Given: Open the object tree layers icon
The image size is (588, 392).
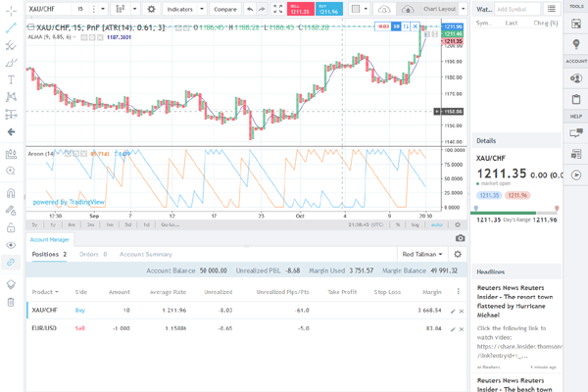Looking at the screenshot, I should tap(11, 285).
